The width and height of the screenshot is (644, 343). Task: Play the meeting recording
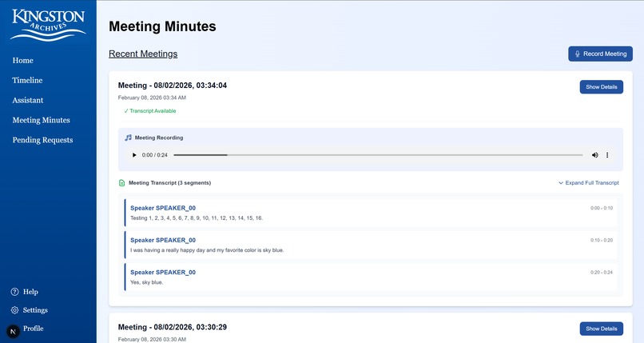point(134,155)
